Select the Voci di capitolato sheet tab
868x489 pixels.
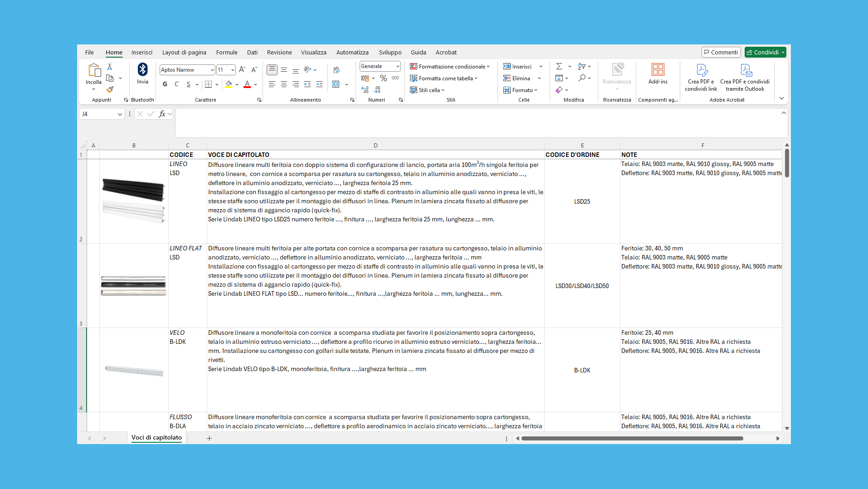click(156, 438)
